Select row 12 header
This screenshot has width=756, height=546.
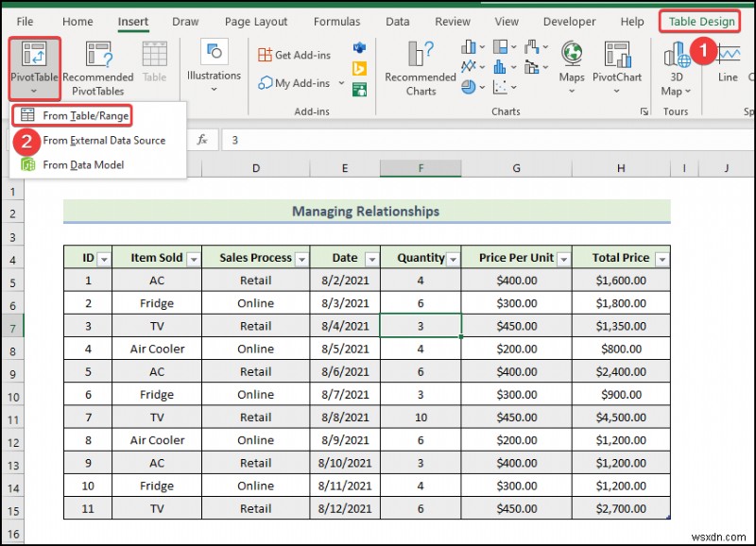[x=13, y=442]
